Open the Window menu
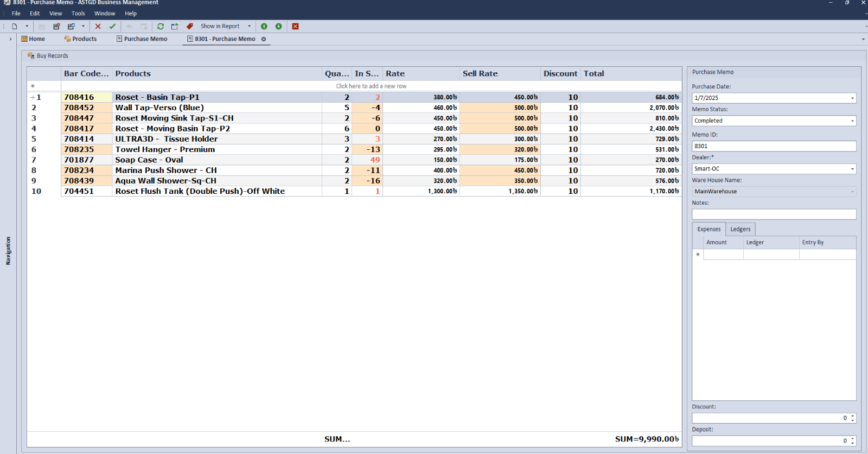This screenshot has height=454, width=868. pos(105,14)
